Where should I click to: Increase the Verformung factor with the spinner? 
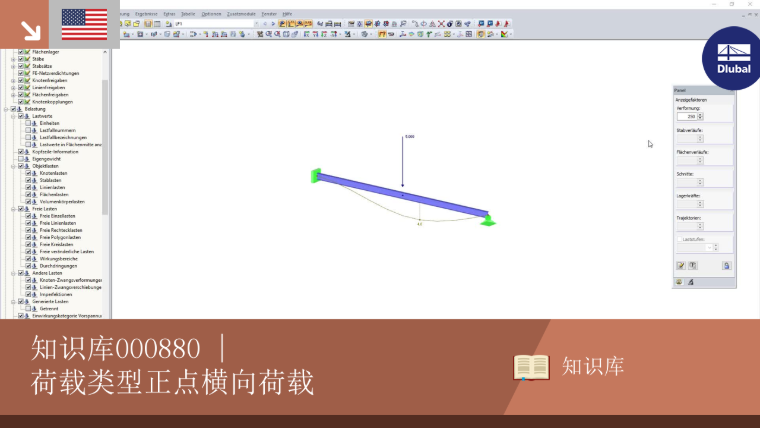tap(700, 114)
